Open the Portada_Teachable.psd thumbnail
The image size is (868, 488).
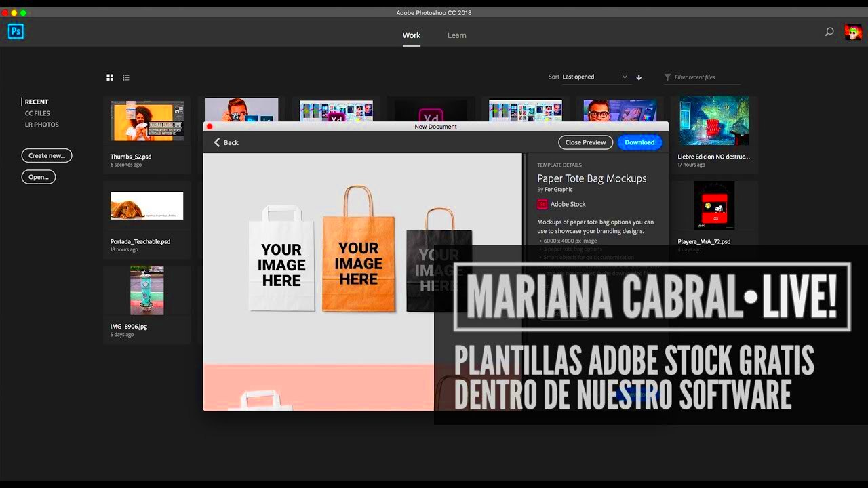tap(147, 205)
